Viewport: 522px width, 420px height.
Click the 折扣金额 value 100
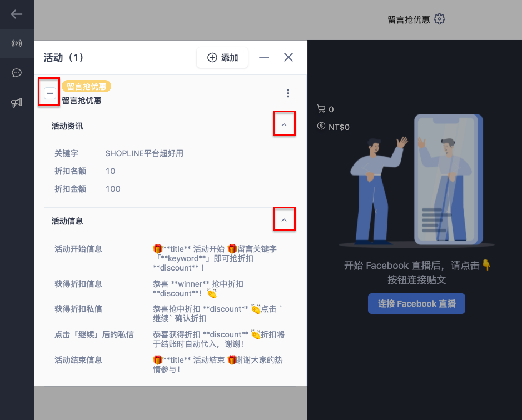point(113,189)
